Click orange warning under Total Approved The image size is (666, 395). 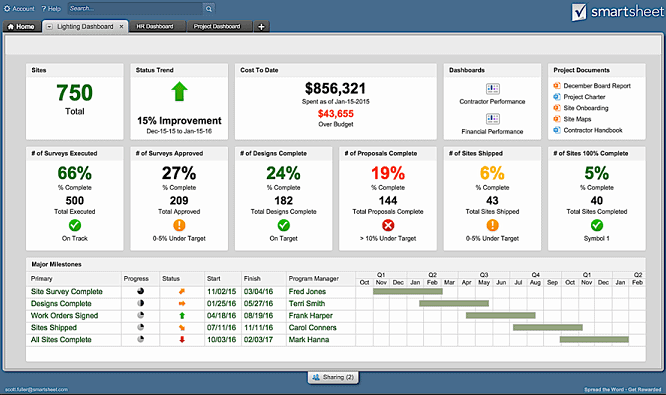click(x=179, y=225)
